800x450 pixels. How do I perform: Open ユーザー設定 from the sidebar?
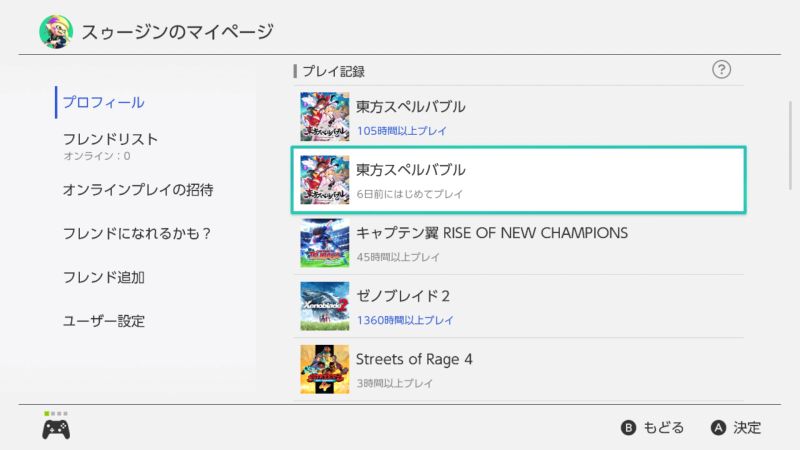click(x=104, y=321)
